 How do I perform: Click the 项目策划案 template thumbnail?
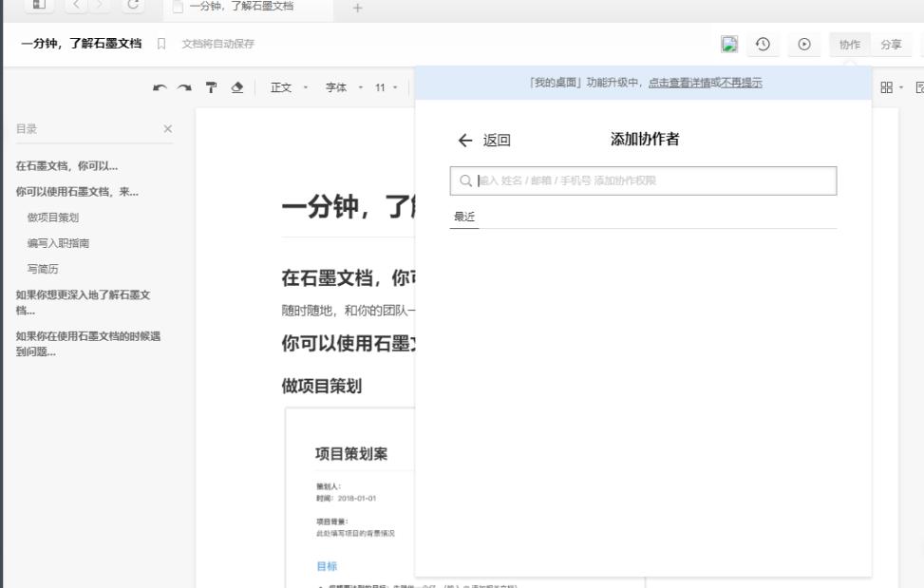point(350,497)
